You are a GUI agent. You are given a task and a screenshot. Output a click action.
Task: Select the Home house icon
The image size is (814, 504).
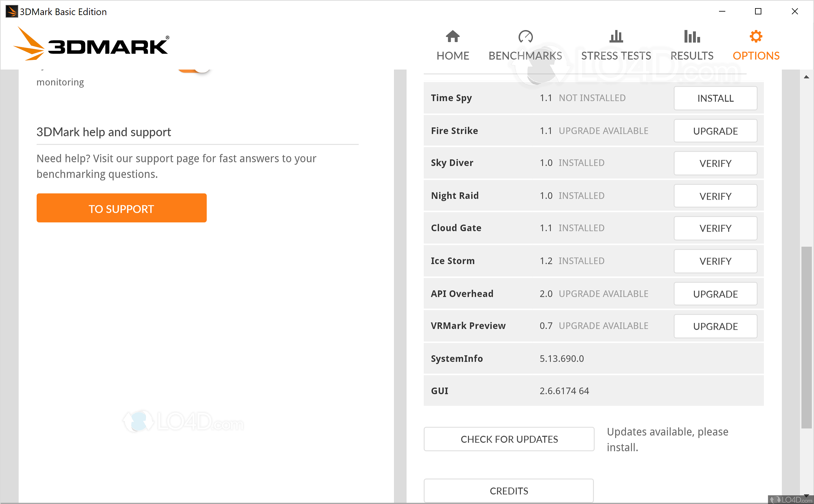pyautogui.click(x=452, y=37)
